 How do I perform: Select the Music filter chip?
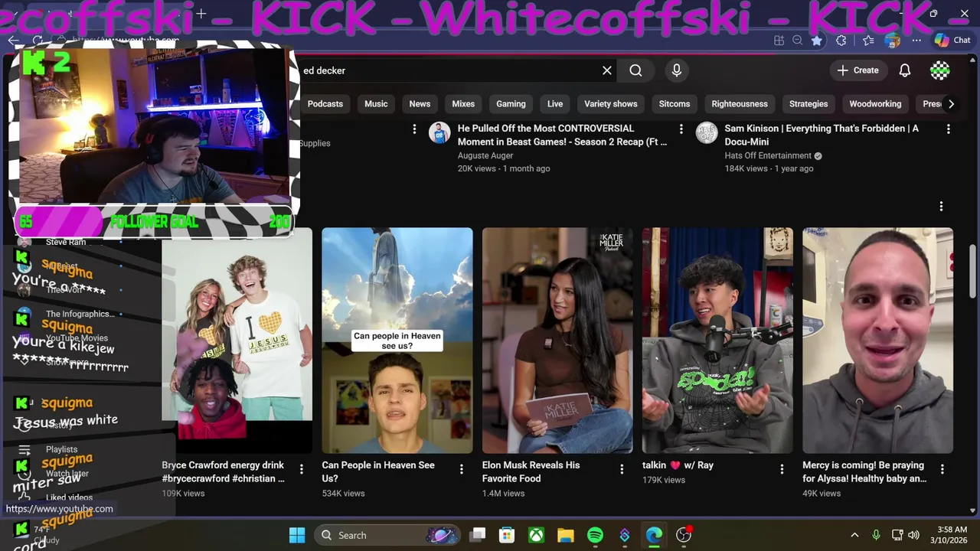376,104
